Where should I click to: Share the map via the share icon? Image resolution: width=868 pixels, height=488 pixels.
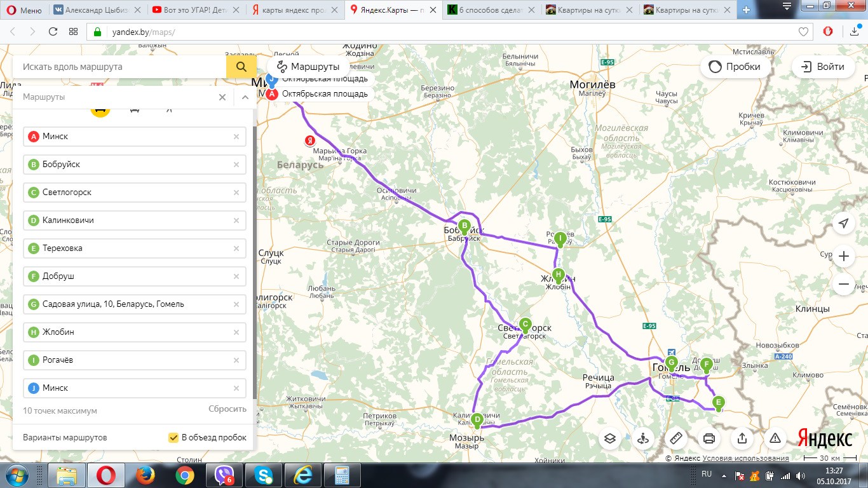coord(742,438)
